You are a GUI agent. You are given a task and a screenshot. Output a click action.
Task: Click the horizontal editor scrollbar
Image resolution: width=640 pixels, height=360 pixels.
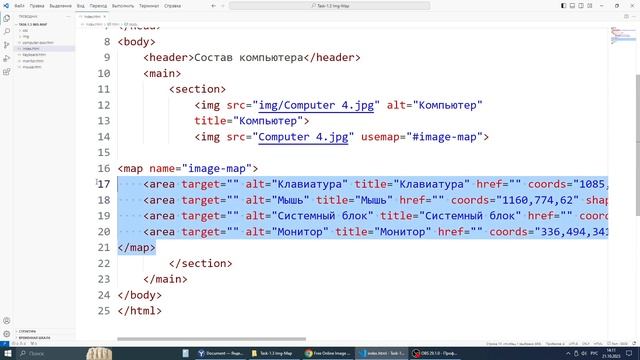(211, 339)
